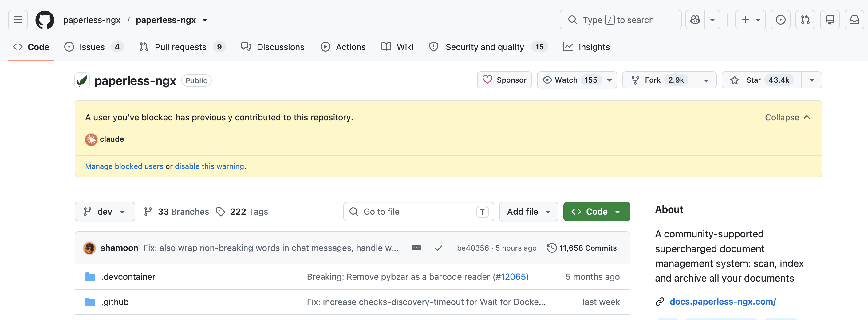View all 222 Tags
The width and height of the screenshot is (868, 320).
[242, 212]
